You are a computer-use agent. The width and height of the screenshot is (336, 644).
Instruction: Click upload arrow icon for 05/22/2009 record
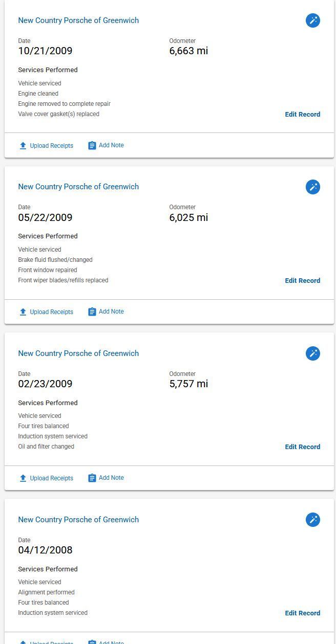click(23, 312)
